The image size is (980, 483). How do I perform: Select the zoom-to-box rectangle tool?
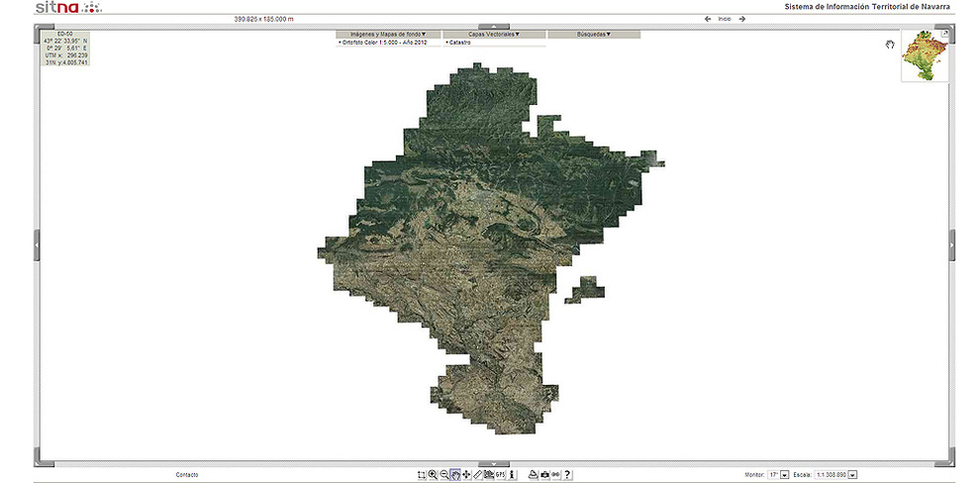(x=423, y=475)
